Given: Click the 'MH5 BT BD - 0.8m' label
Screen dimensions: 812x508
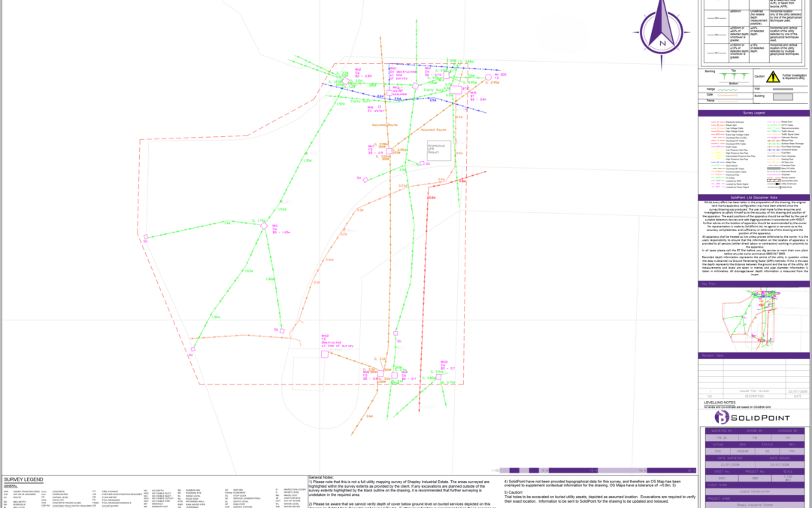Looking at the screenshot, I should point(478,96).
